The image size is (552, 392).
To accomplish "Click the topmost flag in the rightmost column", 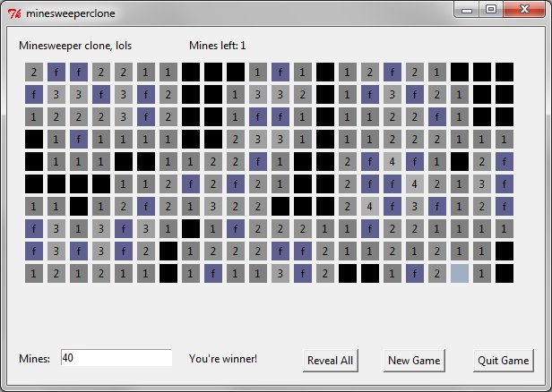I will 505,162.
